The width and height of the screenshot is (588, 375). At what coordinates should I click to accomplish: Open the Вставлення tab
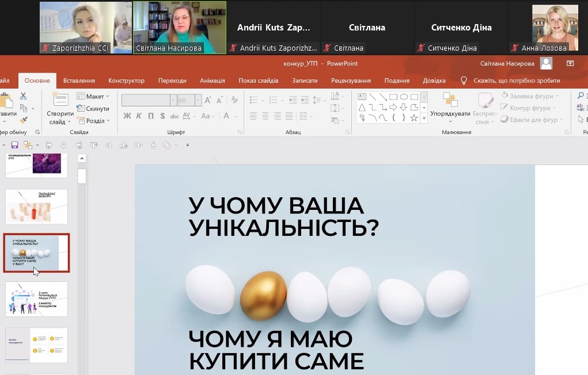pos(79,81)
